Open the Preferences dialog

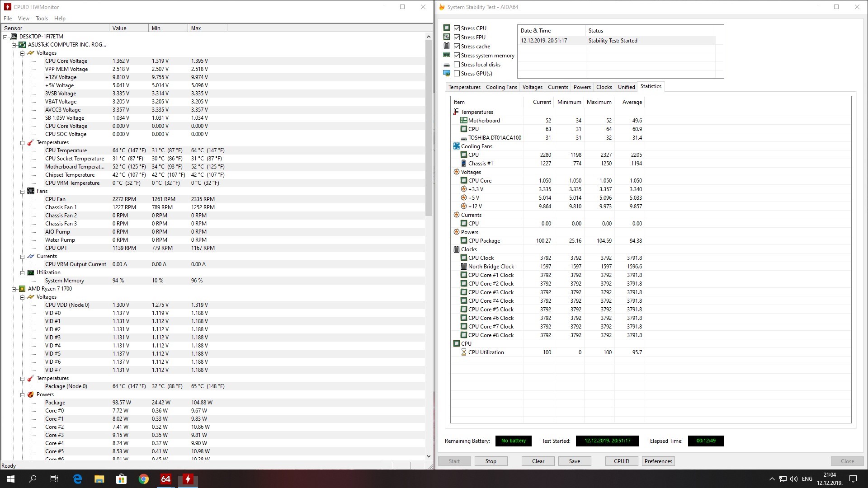[x=658, y=461]
